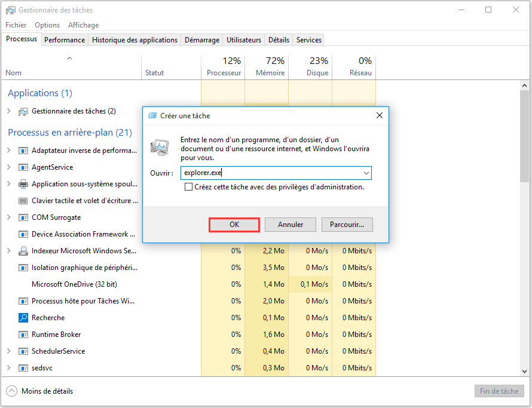
Task: Expand the ScheduleurService process entry
Action: 10,351
